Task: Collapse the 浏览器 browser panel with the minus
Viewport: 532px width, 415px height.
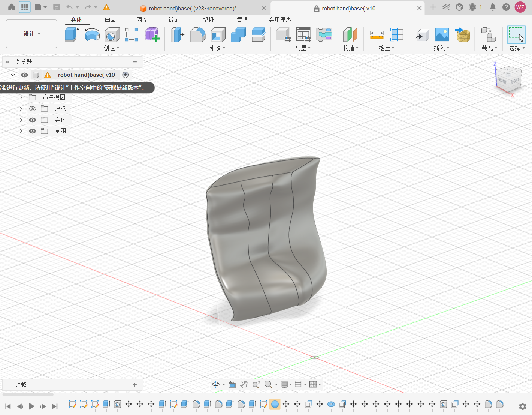Action: coord(135,62)
